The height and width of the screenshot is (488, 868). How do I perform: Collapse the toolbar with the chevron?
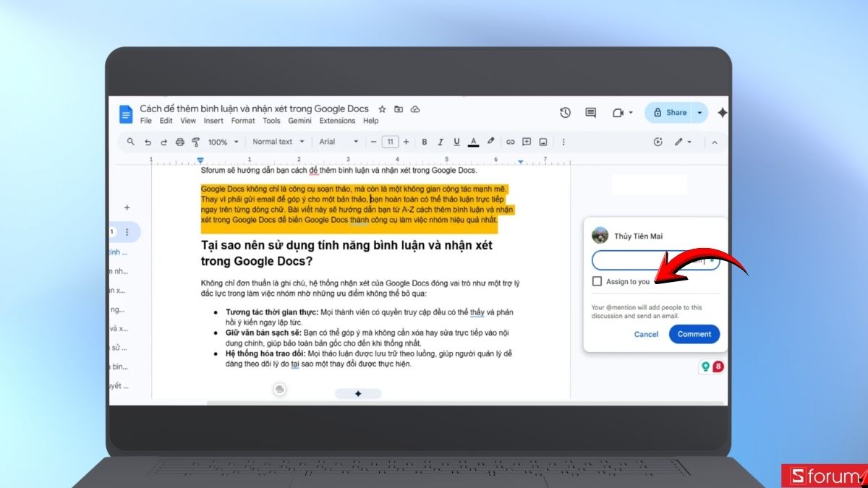715,142
